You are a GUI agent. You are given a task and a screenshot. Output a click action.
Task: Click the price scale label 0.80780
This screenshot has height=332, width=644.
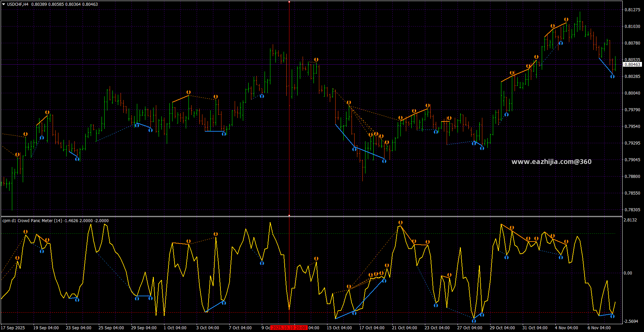[x=632, y=43]
